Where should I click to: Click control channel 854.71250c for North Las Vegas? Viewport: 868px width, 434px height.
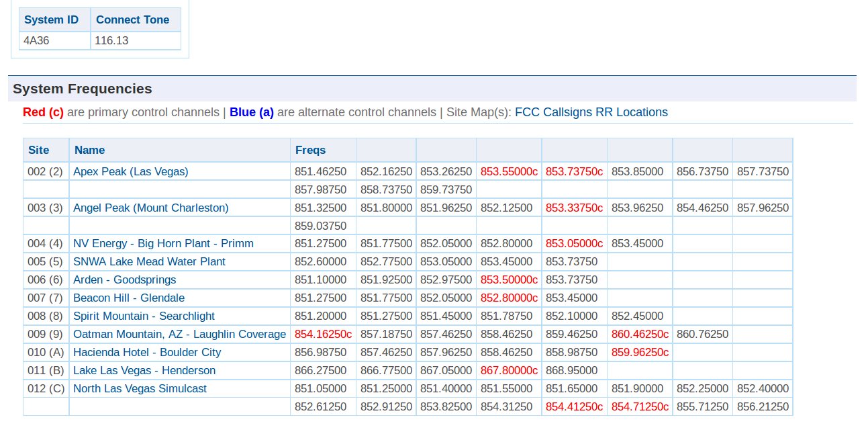[x=640, y=406]
